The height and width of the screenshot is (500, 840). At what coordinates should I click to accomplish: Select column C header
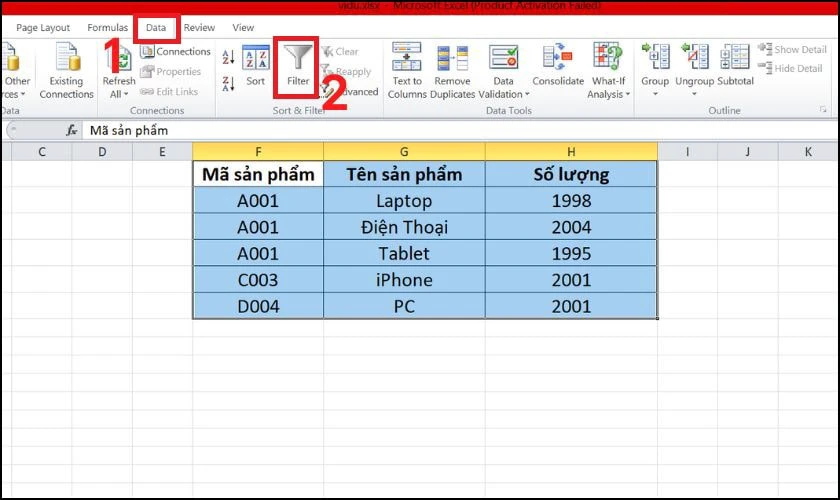41,152
